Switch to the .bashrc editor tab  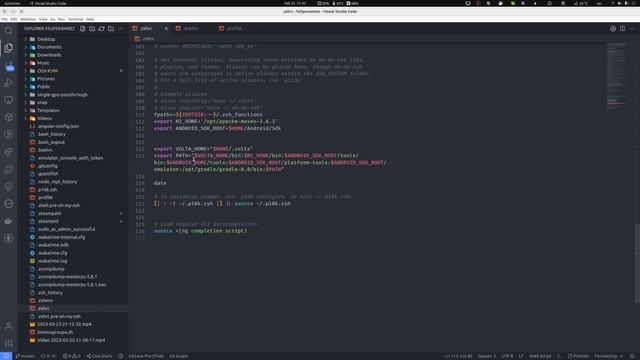pyautogui.click(x=191, y=29)
